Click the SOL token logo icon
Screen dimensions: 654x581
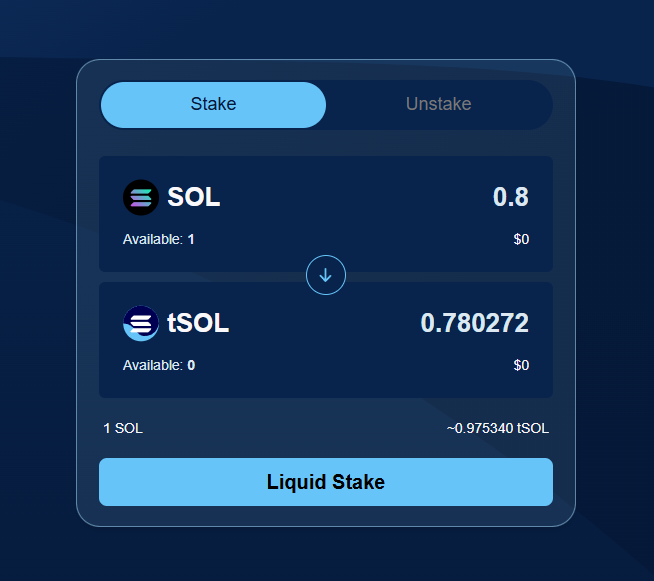pyautogui.click(x=141, y=197)
